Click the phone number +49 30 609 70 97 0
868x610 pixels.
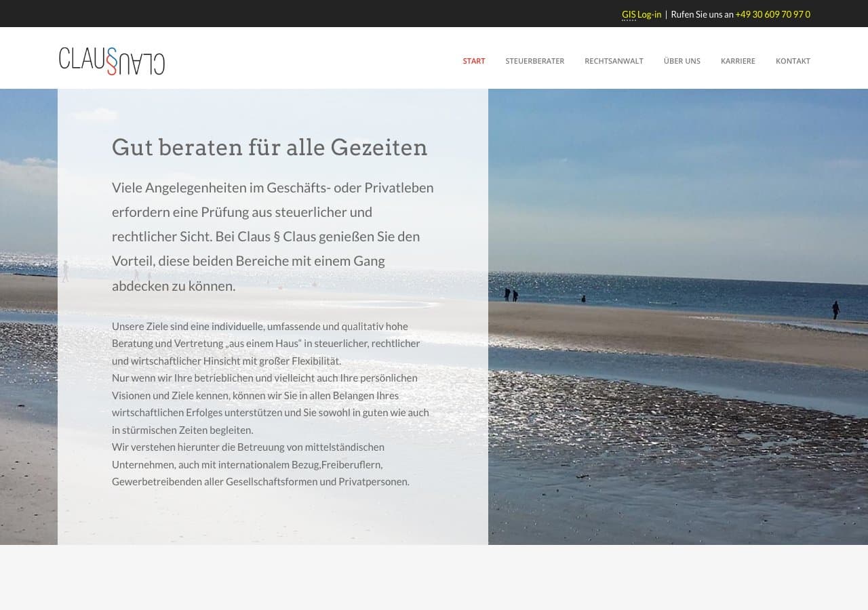(772, 14)
